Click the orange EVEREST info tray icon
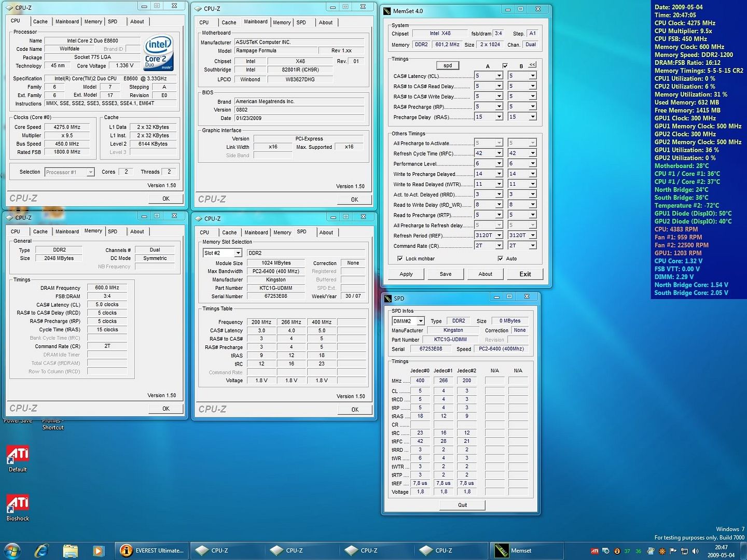This screenshot has height=560, width=747. (617, 551)
